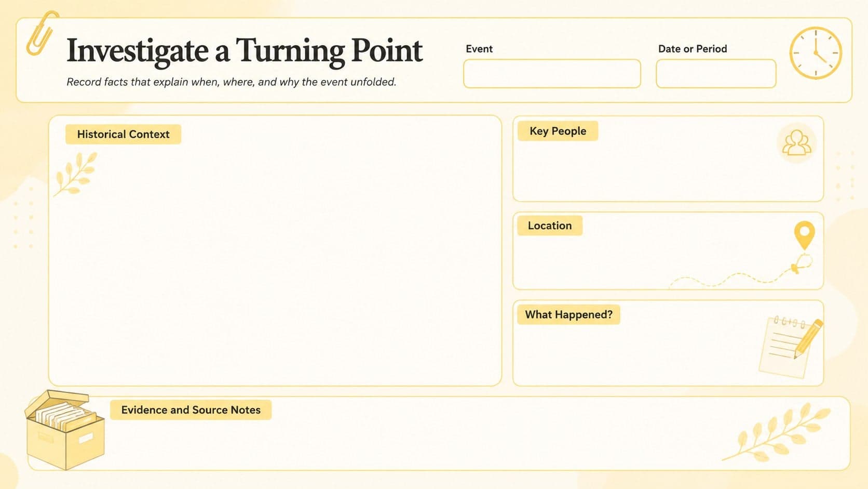Select the subtitle beginning "Record facts that explain"
Screen dimensions: 868x489
[x=232, y=82]
